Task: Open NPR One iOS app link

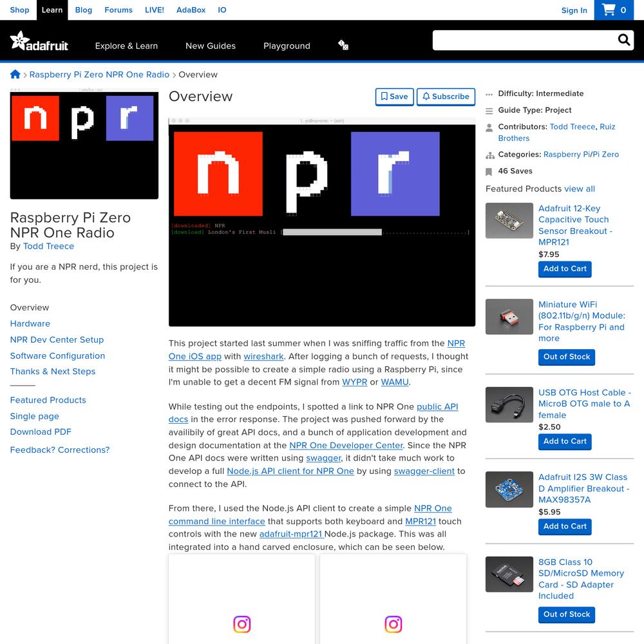Action: [195, 356]
